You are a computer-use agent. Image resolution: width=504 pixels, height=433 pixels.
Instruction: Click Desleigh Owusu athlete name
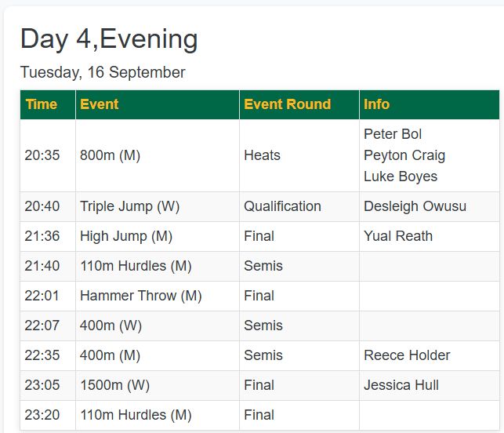tap(415, 206)
